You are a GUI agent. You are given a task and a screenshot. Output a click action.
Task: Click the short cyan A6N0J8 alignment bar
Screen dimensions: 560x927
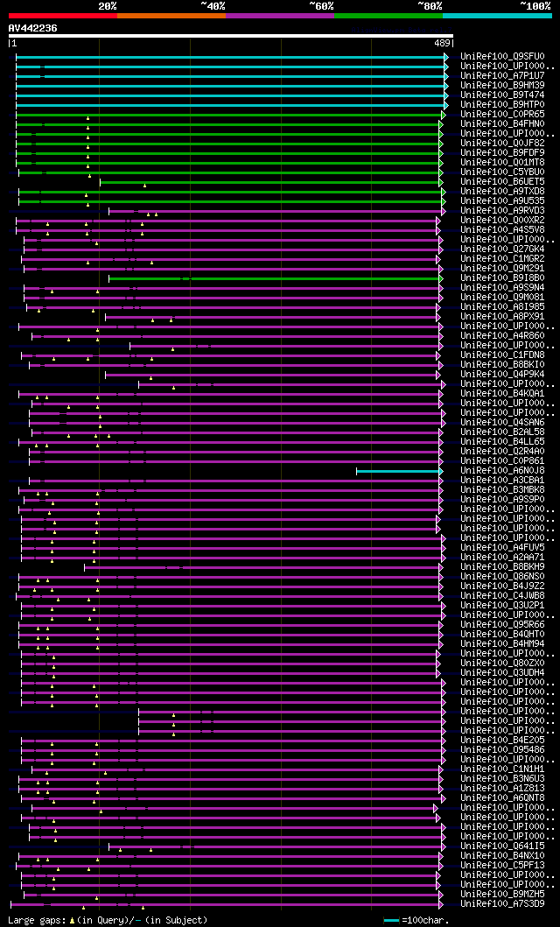[400, 471]
